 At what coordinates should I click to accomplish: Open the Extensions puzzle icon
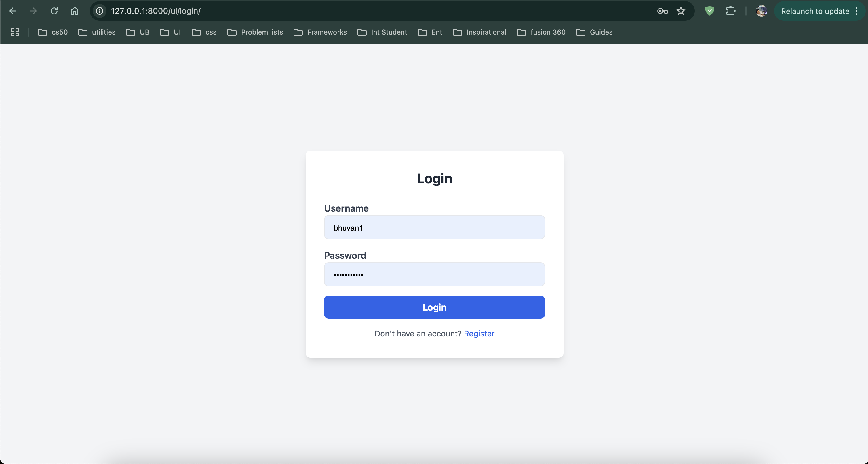(730, 11)
